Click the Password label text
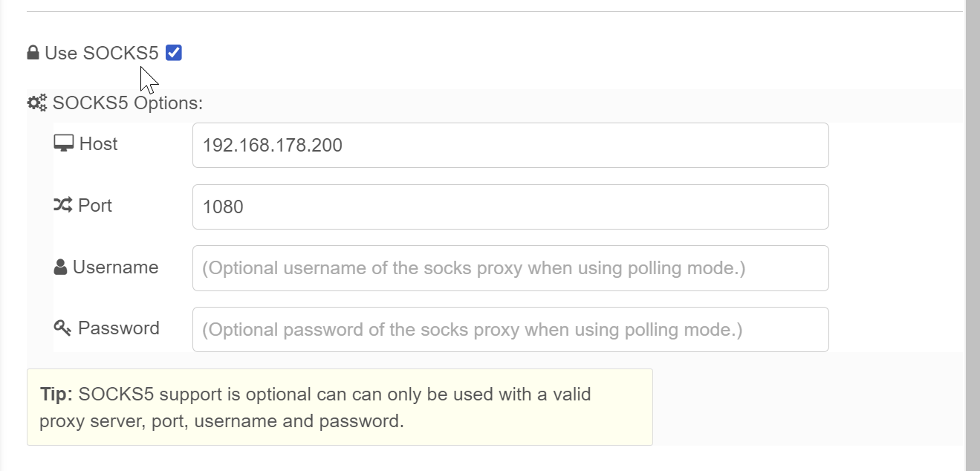The width and height of the screenshot is (980, 471). [118, 328]
